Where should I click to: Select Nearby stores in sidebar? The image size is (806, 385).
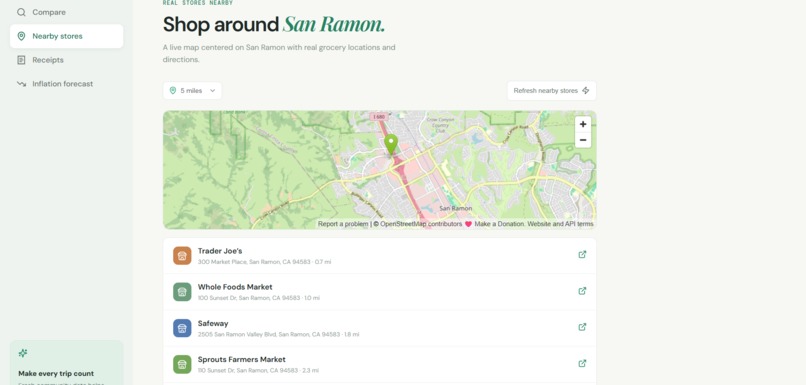66,36
